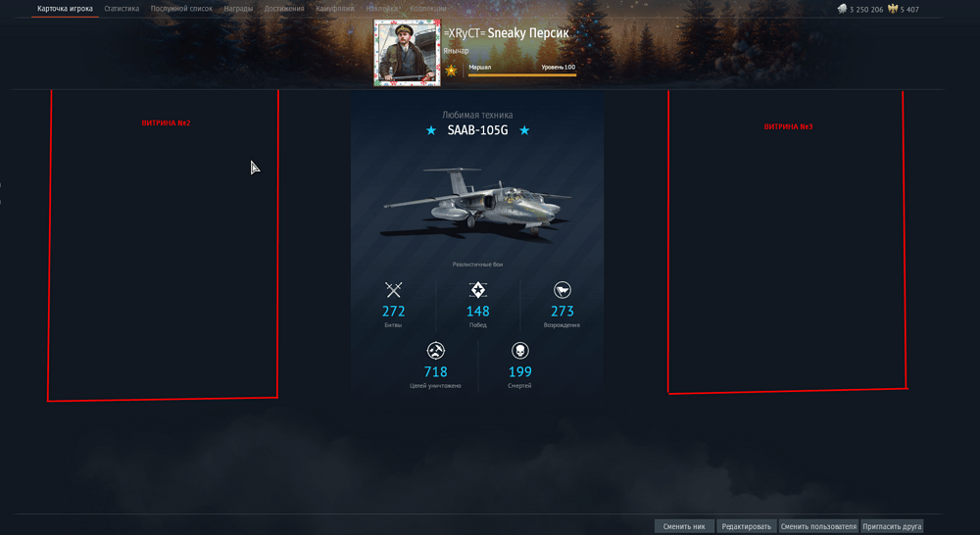Click the respawns flag icon
Screen dimensions: 980x535
point(562,290)
